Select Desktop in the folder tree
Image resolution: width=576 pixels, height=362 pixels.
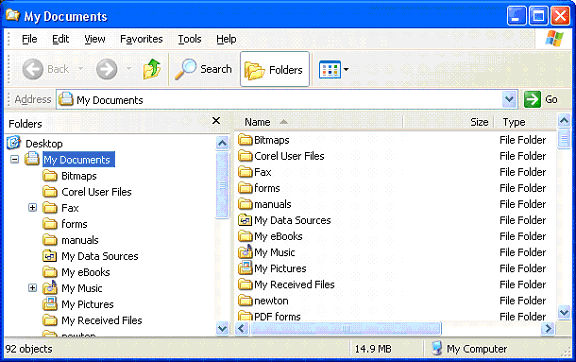pyautogui.click(x=44, y=143)
